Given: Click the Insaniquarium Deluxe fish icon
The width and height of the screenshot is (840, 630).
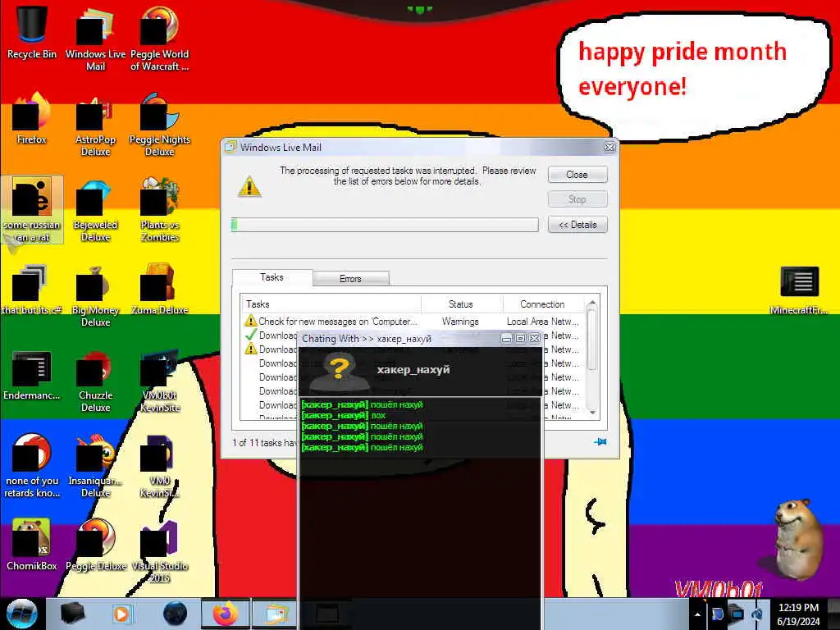Looking at the screenshot, I should tap(95, 465).
